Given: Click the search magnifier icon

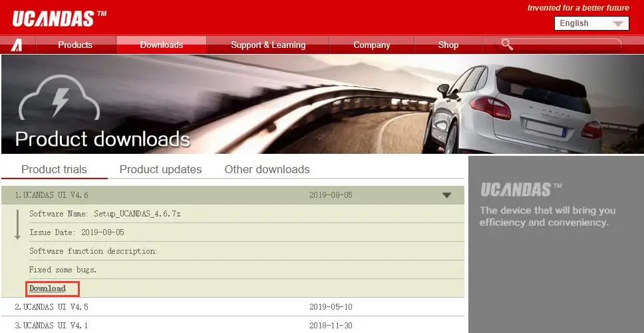Looking at the screenshot, I should [507, 45].
